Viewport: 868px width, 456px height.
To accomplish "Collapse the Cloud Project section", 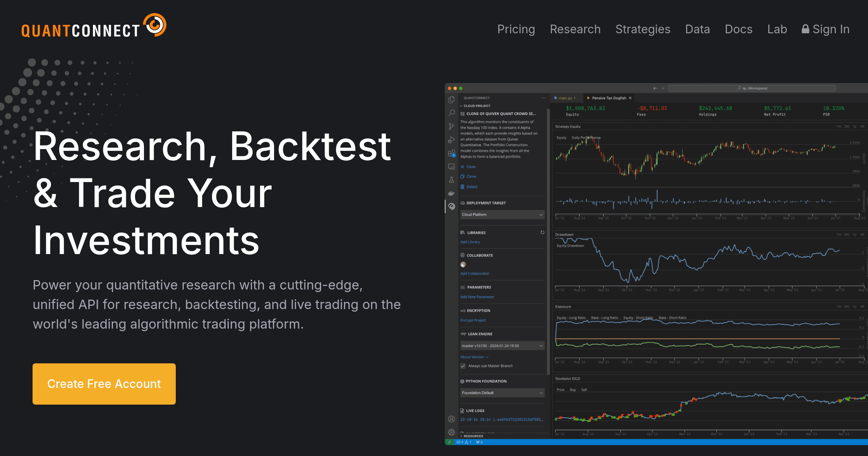I will click(475, 106).
